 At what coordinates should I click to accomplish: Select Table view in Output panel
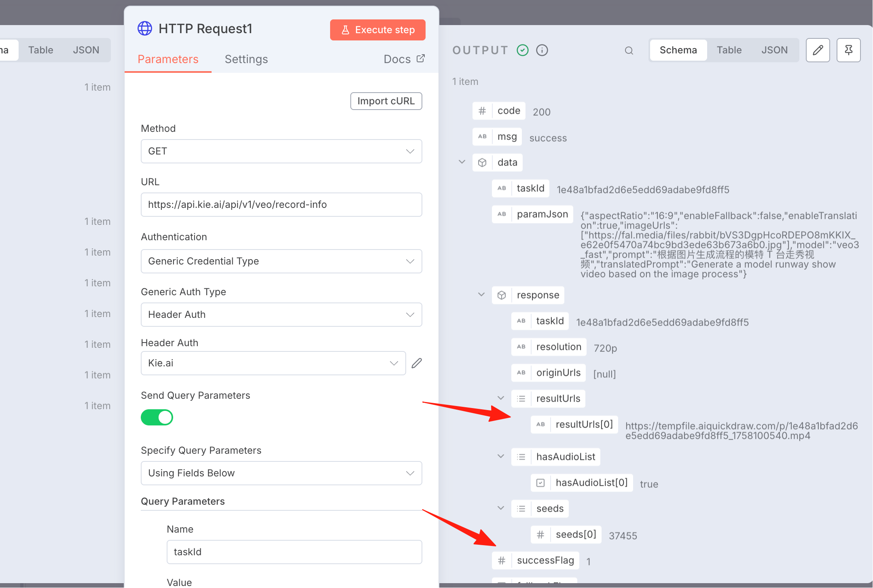[x=729, y=50]
